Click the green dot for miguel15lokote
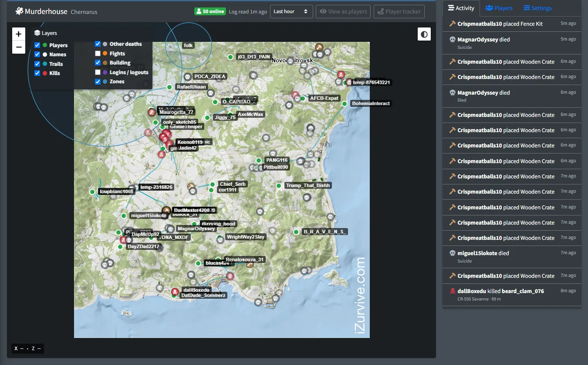This screenshot has width=588, height=365. [124, 216]
